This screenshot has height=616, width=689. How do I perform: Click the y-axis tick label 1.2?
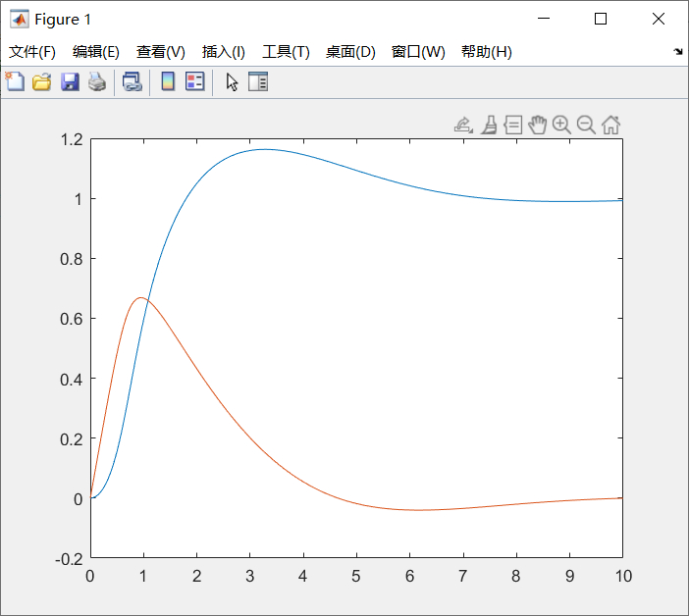pyautogui.click(x=72, y=140)
